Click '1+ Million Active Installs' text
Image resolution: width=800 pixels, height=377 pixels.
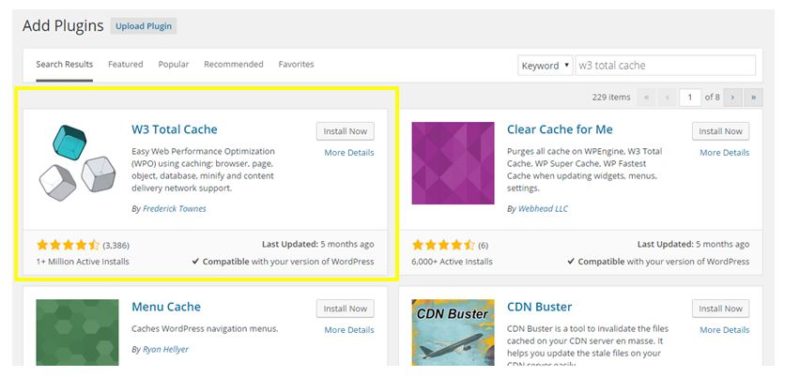(x=83, y=262)
